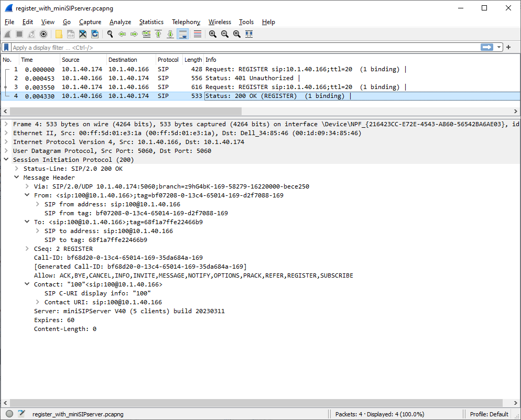The height and width of the screenshot is (420, 521).
Task: Toggle packet colorization rules button
Action: pos(198,34)
